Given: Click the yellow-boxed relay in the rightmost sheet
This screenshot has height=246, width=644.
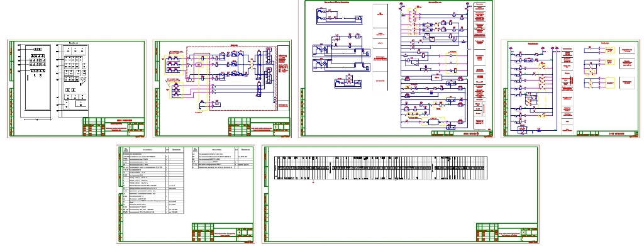Looking at the screenshot, I should tap(609, 82).
